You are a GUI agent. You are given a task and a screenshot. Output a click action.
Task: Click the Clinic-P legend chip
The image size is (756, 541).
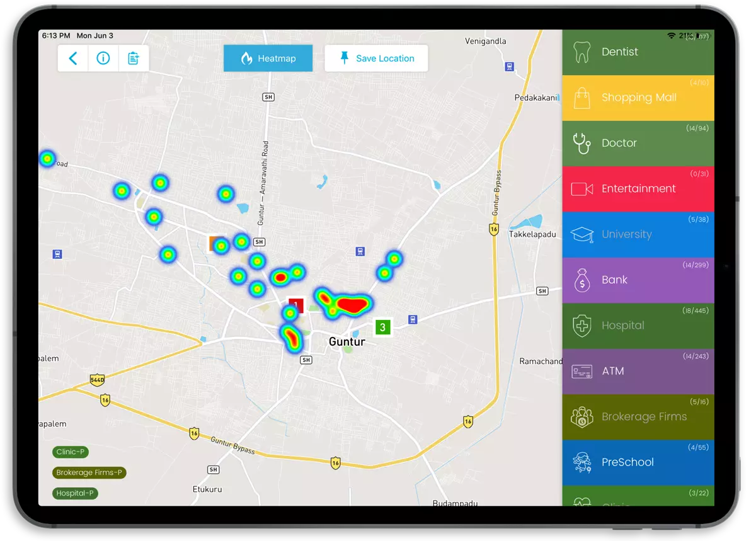(x=70, y=452)
